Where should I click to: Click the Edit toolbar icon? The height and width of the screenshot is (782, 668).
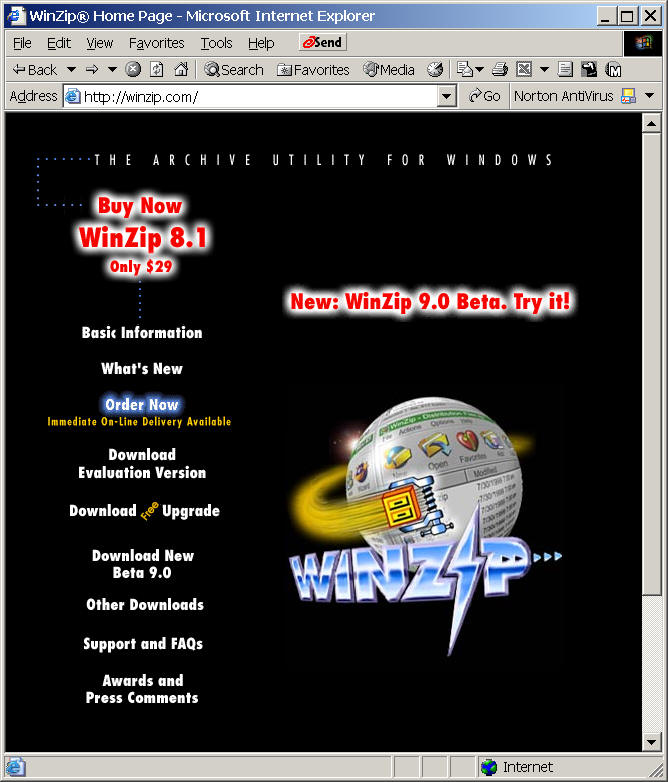(524, 69)
